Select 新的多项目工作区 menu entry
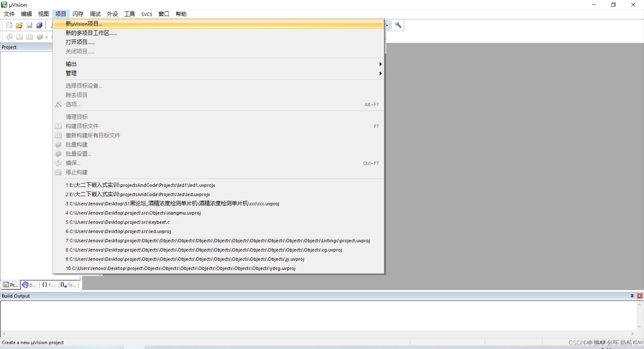 coord(218,33)
